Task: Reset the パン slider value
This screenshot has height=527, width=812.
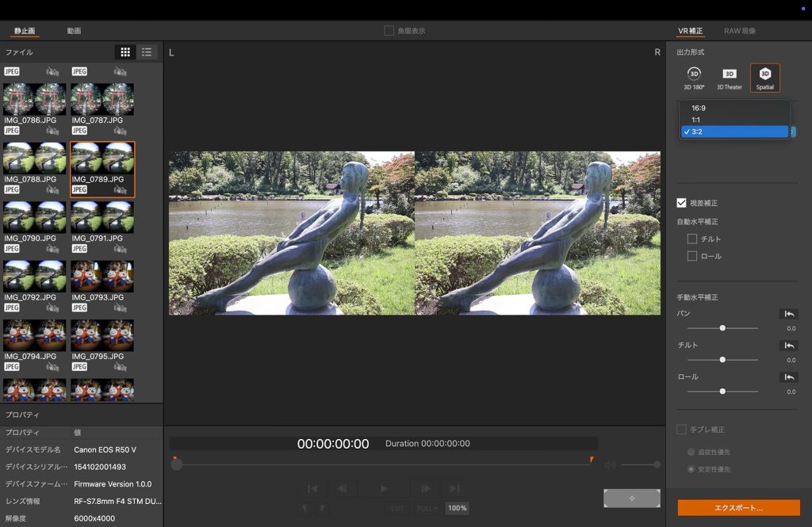Action: pyautogui.click(x=787, y=315)
